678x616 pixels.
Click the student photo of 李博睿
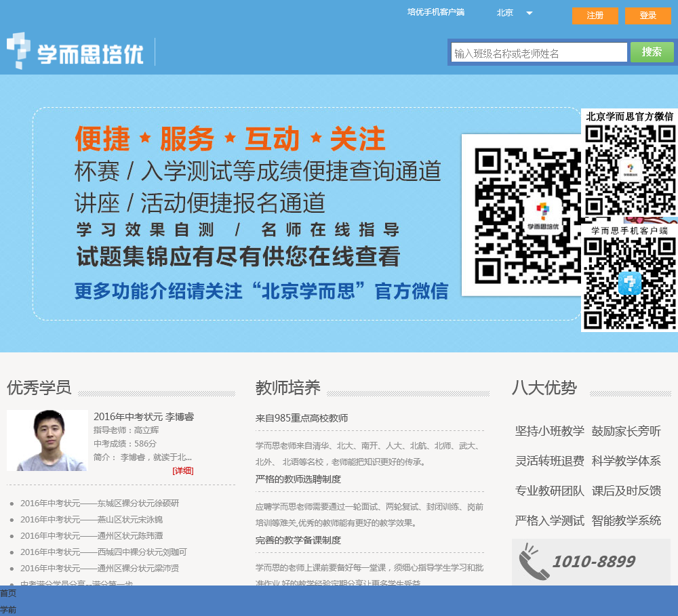pyautogui.click(x=47, y=440)
